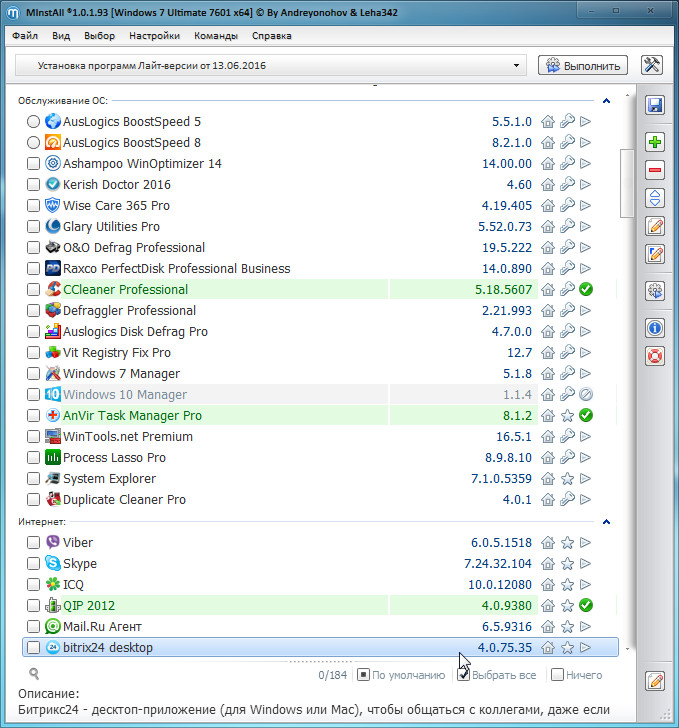Select the bitrix24 desktop row
Image resolution: width=679 pixels, height=728 pixels.
click(x=320, y=647)
